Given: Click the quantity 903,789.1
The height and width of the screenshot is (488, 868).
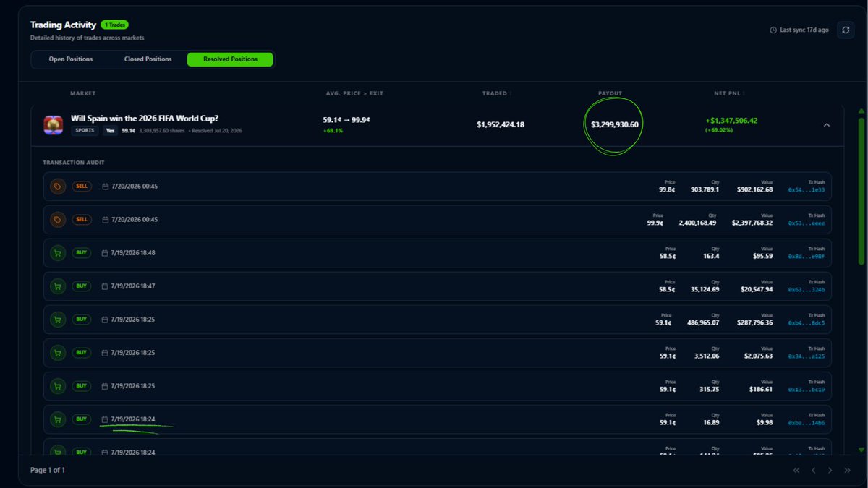Looking at the screenshot, I should tap(705, 190).
